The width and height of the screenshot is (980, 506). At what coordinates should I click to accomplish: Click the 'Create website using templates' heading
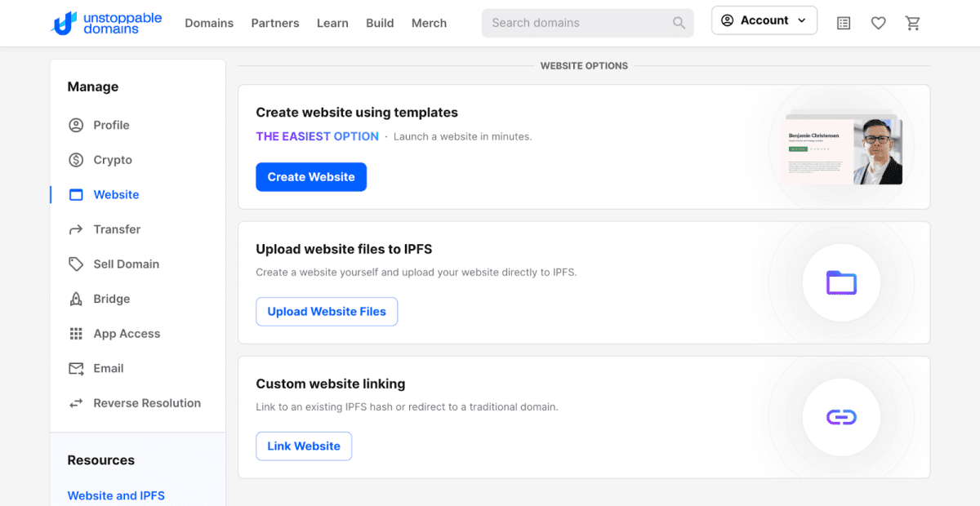point(357,113)
